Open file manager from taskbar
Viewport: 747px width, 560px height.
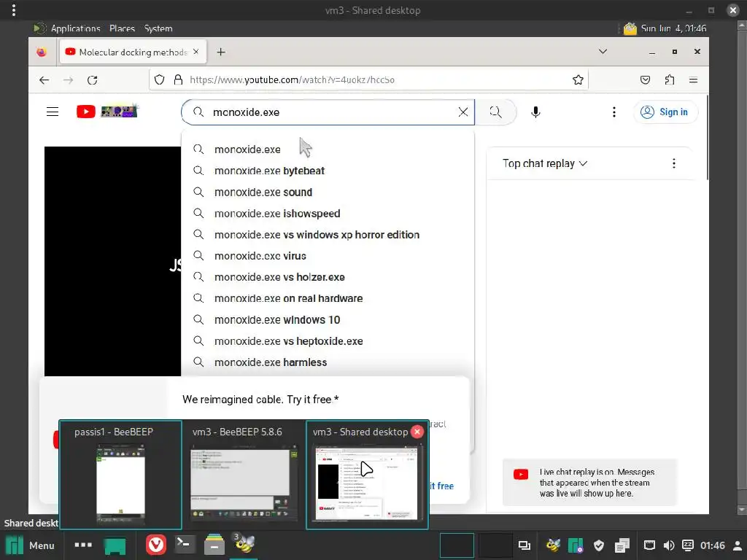[214, 545]
